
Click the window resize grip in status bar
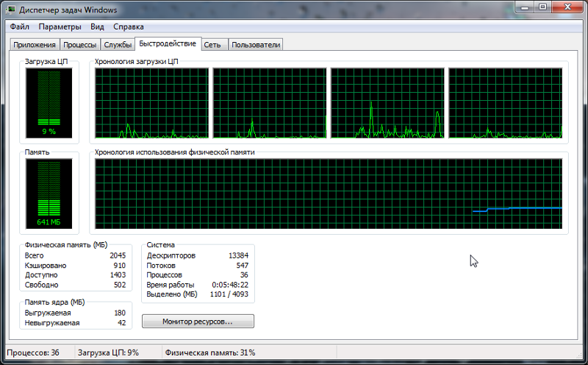[x=578, y=355]
